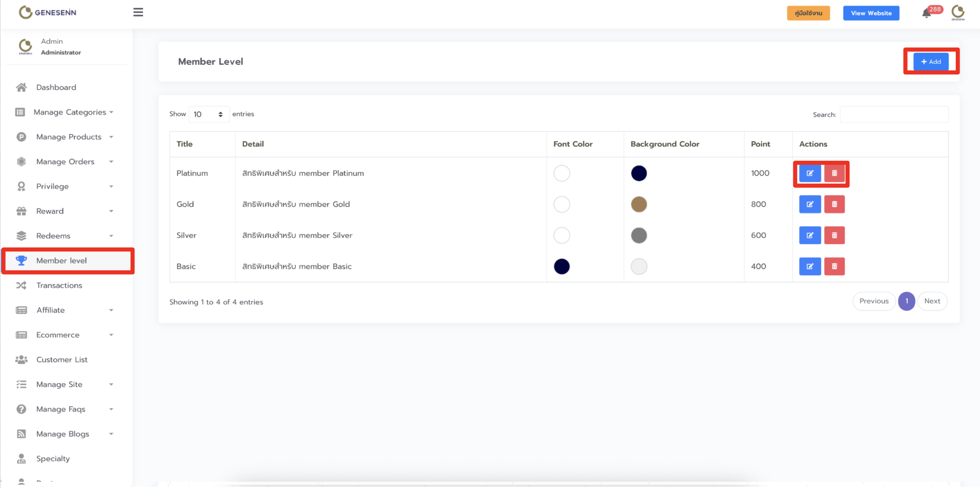Open the Show entries count dropdown
The width and height of the screenshot is (980, 488).
pos(208,114)
